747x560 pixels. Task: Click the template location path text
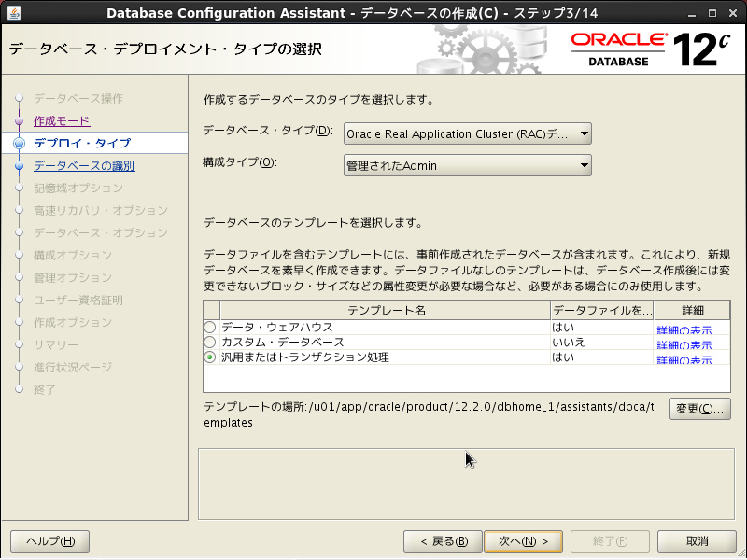point(429,414)
